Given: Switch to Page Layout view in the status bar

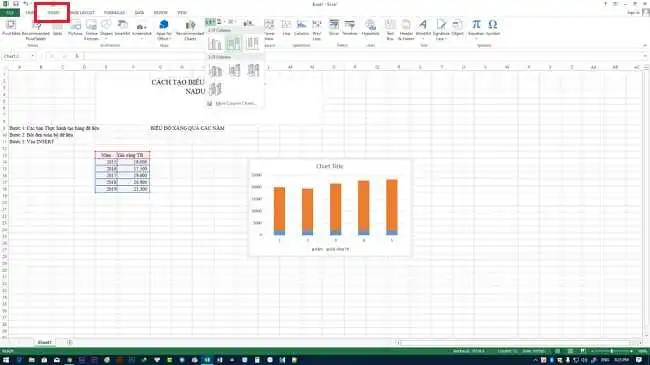Looking at the screenshot, I should 570,351.
